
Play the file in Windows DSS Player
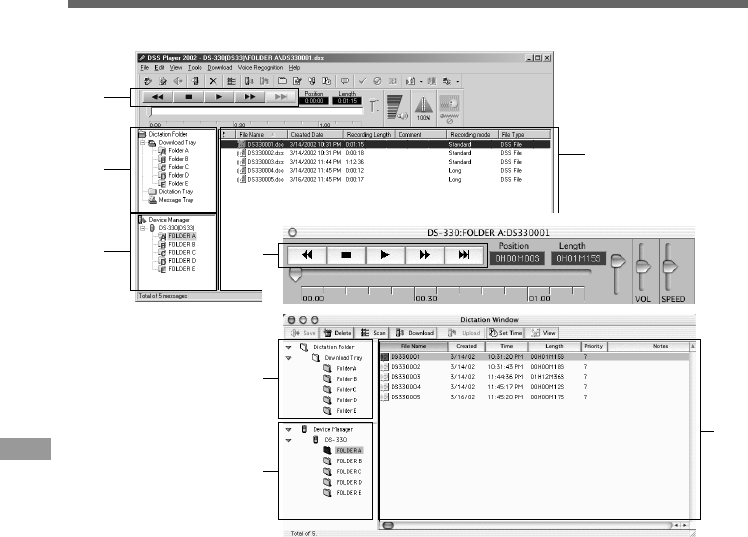click(219, 97)
